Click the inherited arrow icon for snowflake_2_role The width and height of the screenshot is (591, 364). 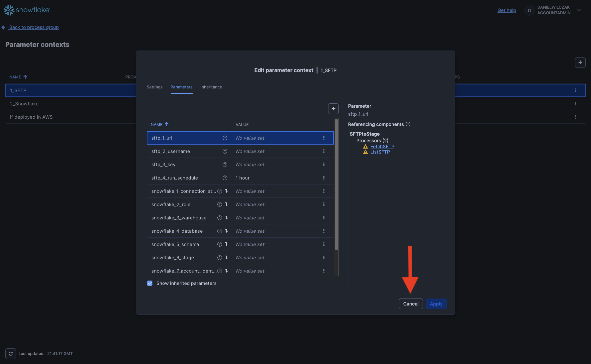[226, 204]
